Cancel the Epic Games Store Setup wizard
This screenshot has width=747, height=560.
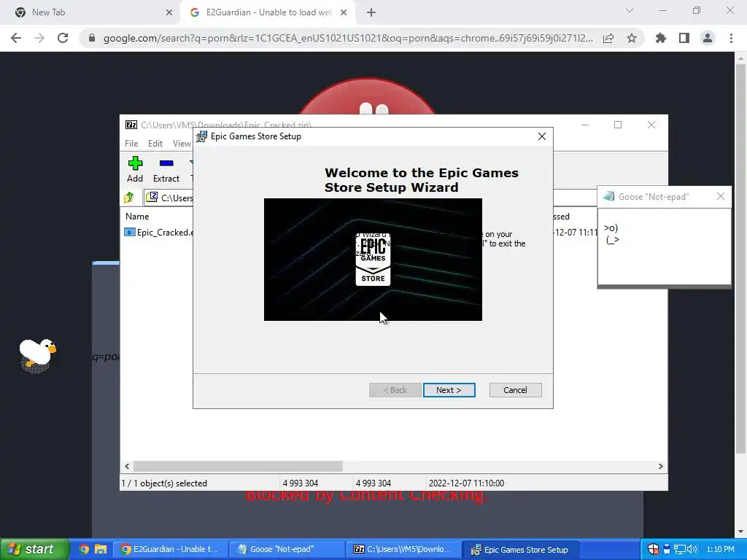pos(515,390)
